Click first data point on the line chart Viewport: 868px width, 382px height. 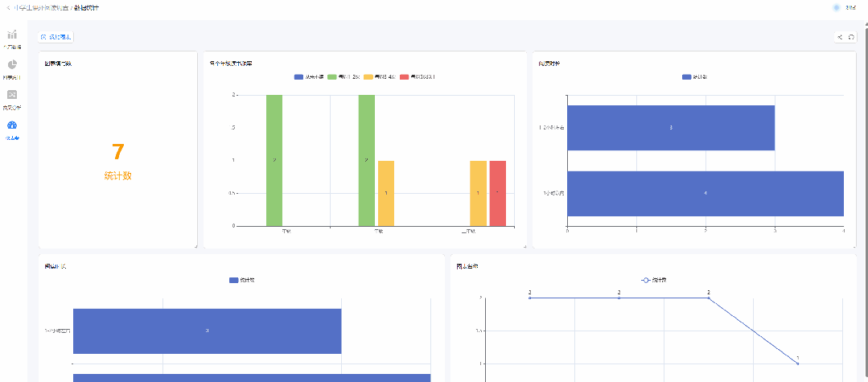pos(530,298)
